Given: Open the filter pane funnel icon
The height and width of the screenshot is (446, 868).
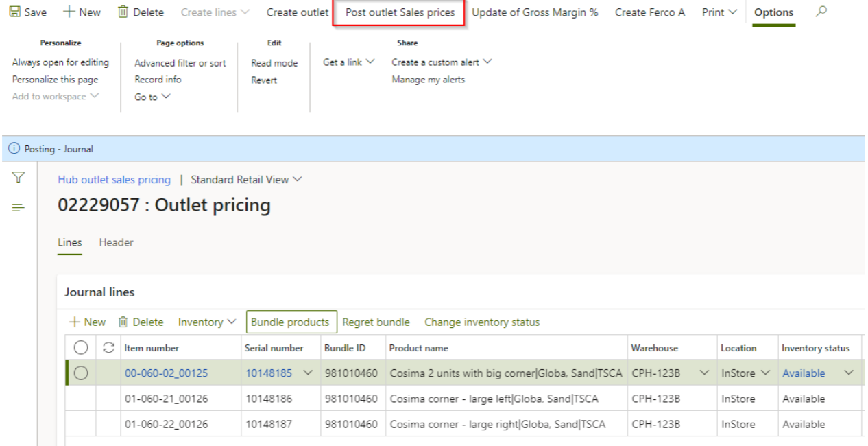Looking at the screenshot, I should 19,178.
